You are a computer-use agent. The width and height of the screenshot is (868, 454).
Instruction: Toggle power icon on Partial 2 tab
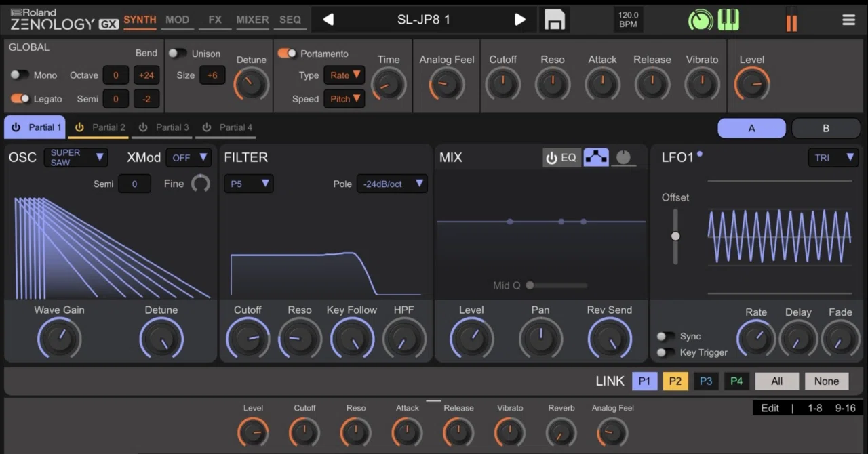(x=79, y=127)
